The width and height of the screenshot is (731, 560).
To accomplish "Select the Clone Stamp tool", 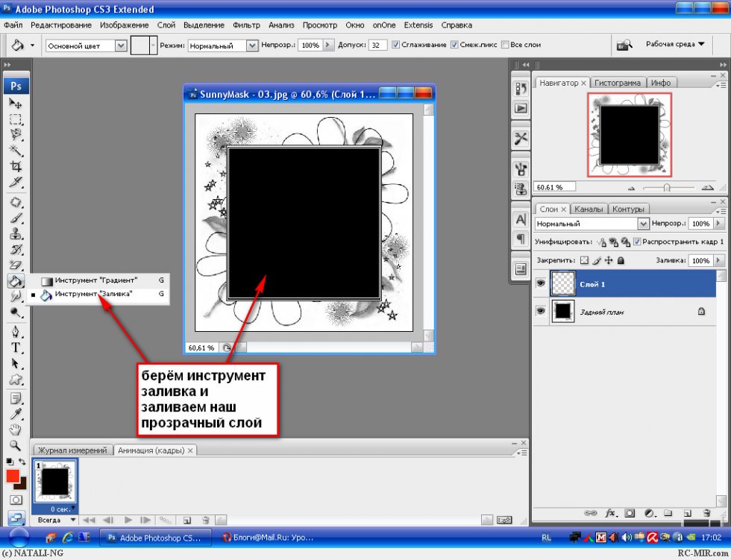I will 16,234.
